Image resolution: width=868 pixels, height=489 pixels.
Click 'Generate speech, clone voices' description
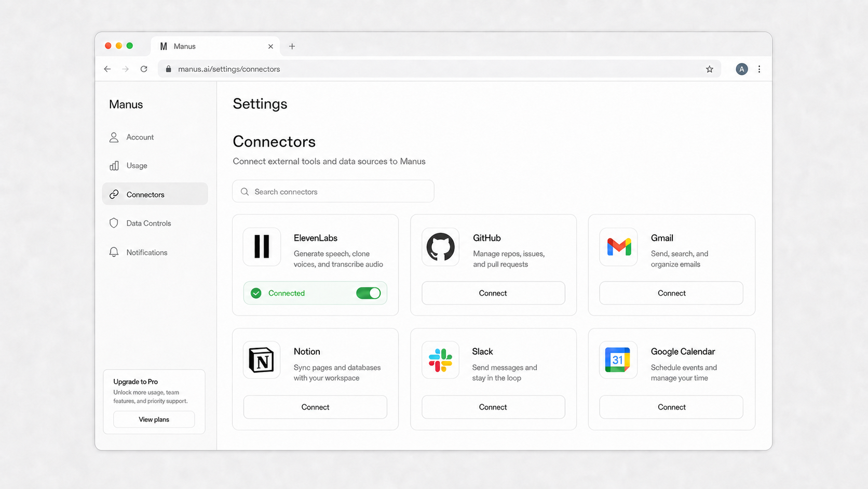[338, 259]
